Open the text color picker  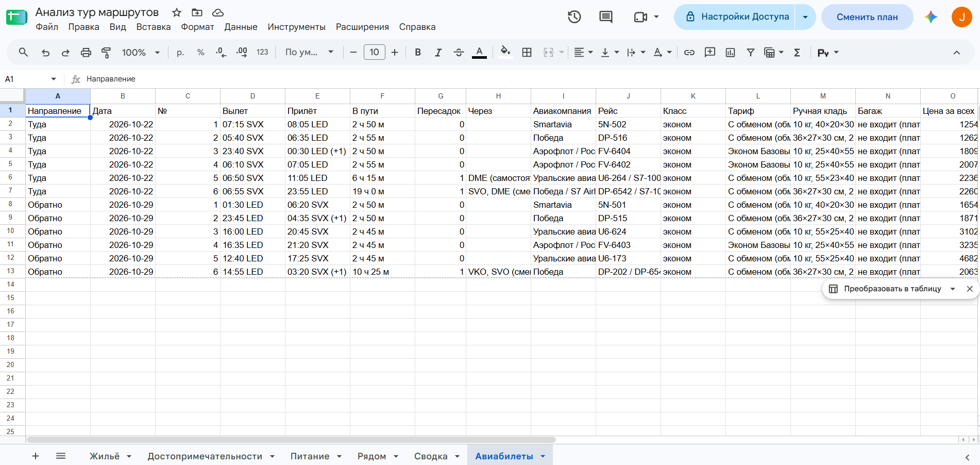pyautogui.click(x=479, y=52)
